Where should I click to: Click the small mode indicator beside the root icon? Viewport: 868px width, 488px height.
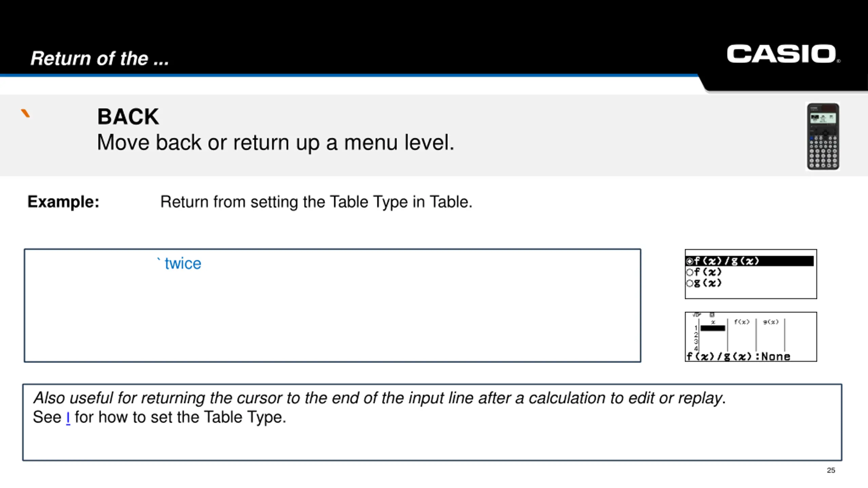pyautogui.click(x=712, y=315)
